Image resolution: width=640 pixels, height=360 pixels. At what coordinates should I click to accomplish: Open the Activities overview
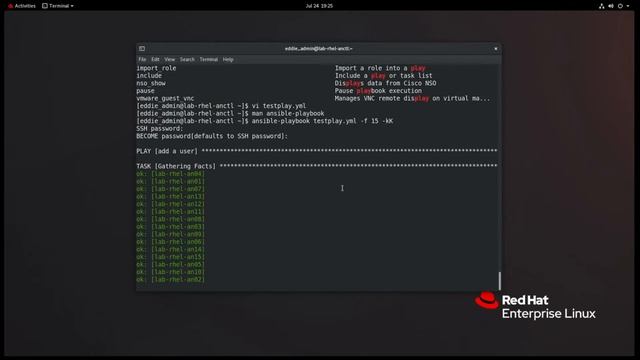(x=22, y=6)
